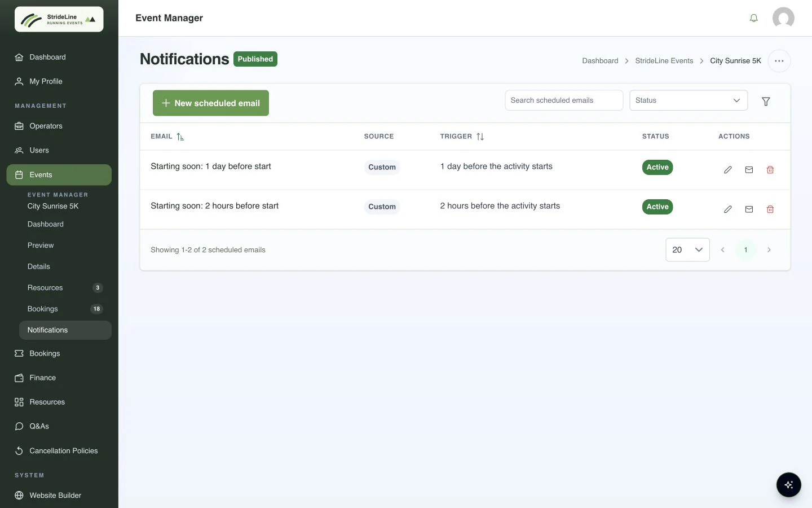Edit the 2 hours before start email
This screenshot has width=812, height=508.
pos(728,209)
